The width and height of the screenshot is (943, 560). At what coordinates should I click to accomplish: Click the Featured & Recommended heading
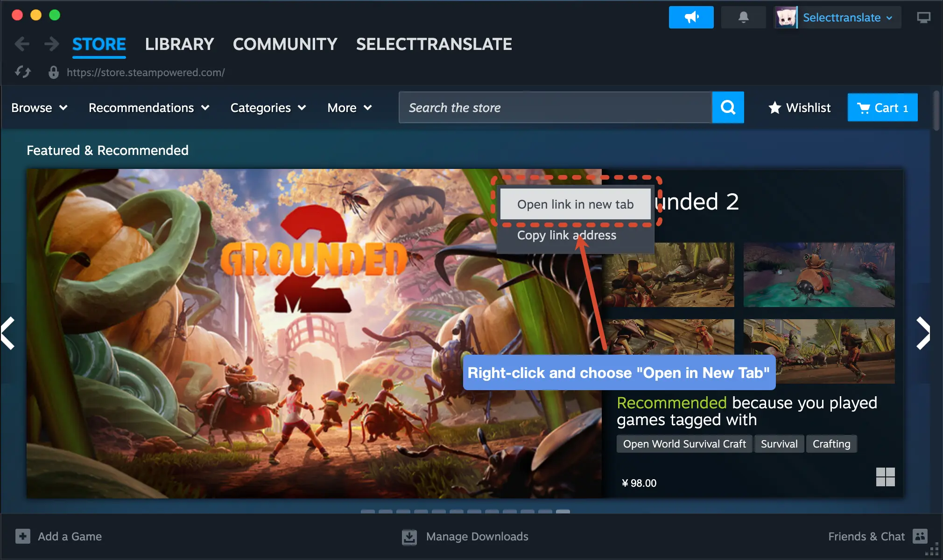tap(107, 150)
